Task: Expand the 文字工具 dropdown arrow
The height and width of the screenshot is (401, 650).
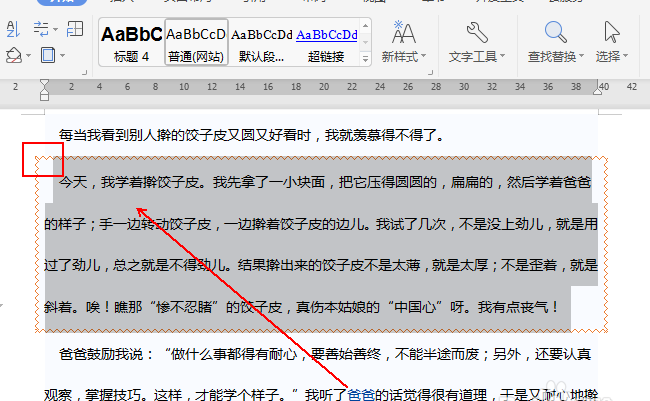Action: click(502, 56)
